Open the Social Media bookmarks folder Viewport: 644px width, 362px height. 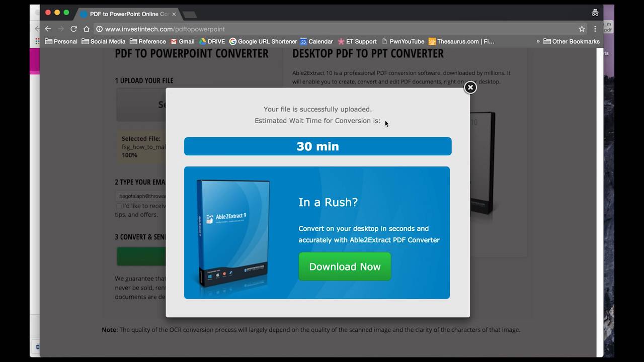point(103,41)
